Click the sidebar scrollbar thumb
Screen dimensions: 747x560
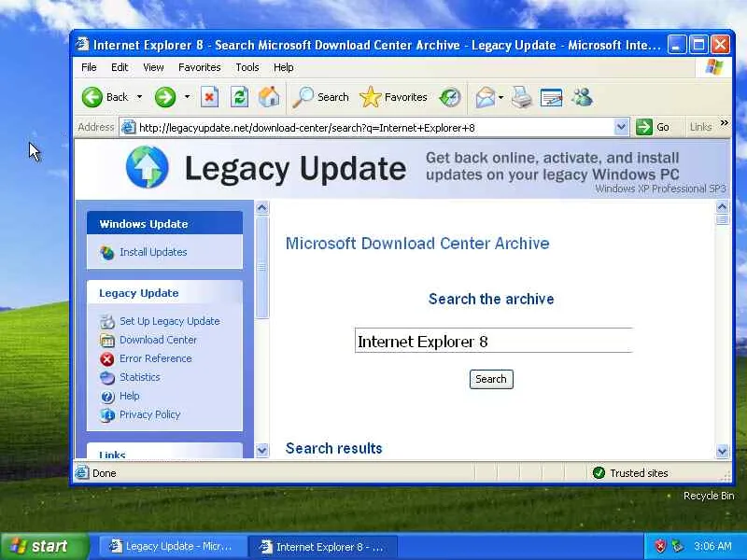262,267
